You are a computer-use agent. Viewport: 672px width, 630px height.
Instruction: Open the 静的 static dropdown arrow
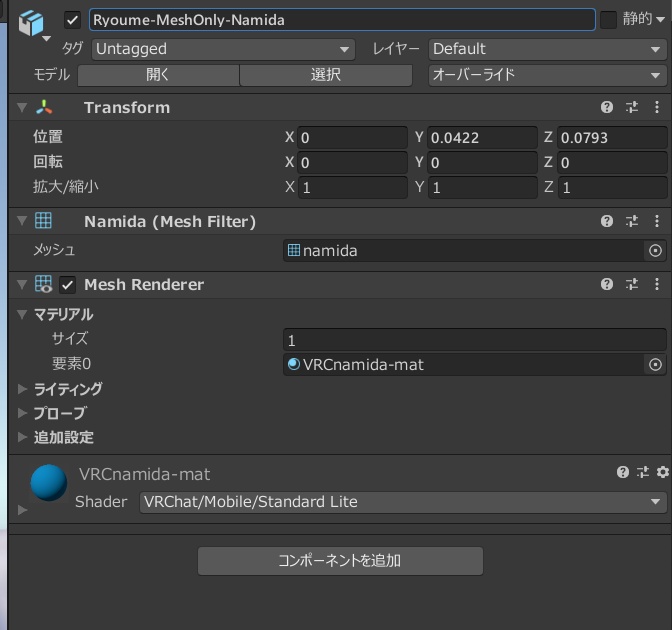click(661, 20)
